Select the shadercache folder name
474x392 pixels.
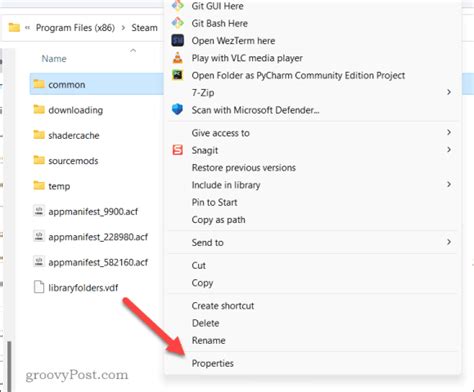tap(74, 135)
